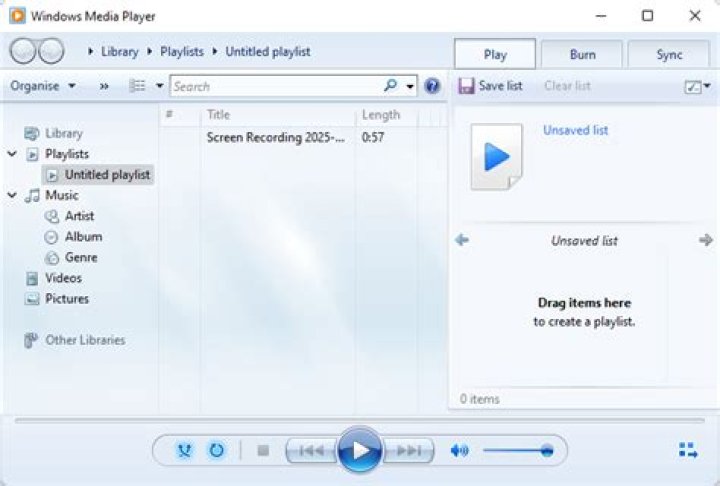Click the # column header
The width and height of the screenshot is (720, 486).
tap(180, 115)
